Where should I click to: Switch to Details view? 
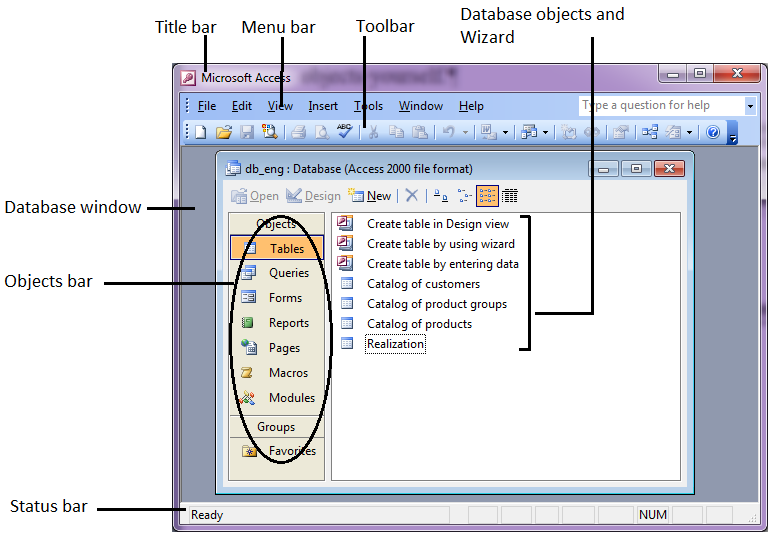pyautogui.click(x=510, y=196)
